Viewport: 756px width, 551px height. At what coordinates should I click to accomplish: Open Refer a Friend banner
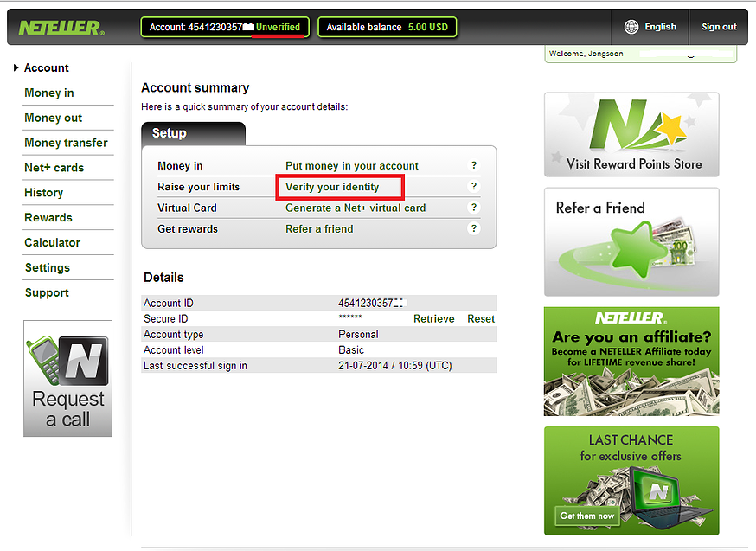click(631, 242)
